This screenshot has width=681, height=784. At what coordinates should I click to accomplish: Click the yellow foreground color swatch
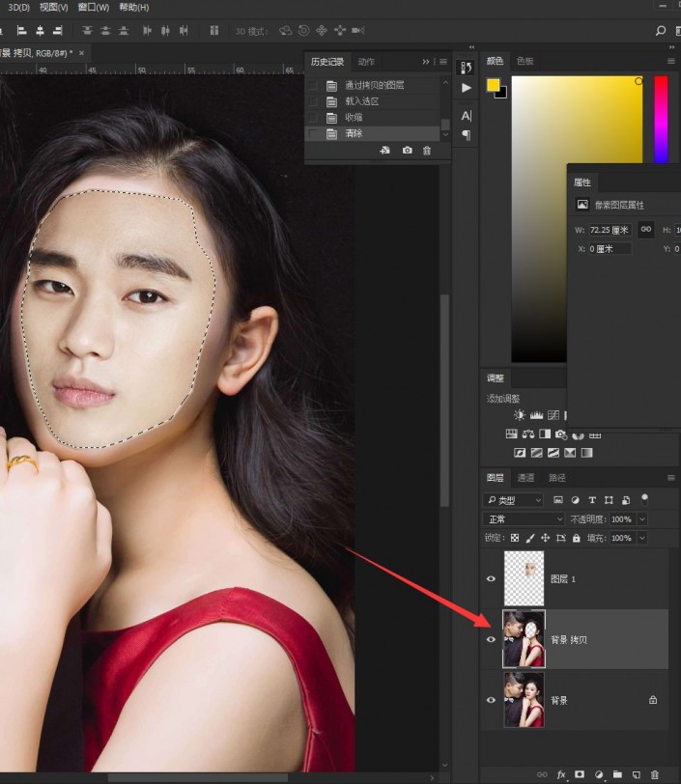pos(493,86)
